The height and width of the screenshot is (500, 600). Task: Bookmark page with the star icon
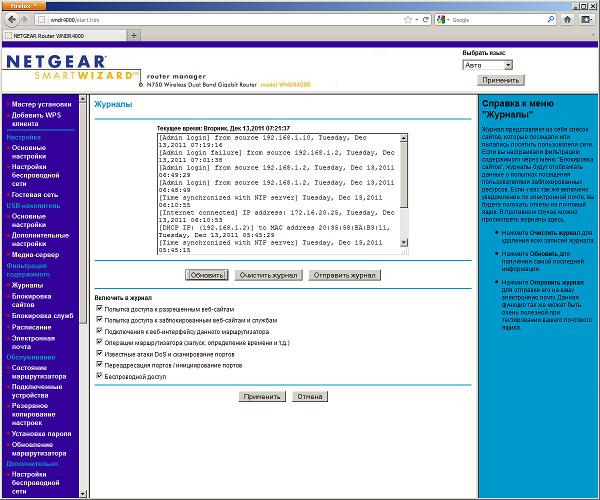click(408, 20)
